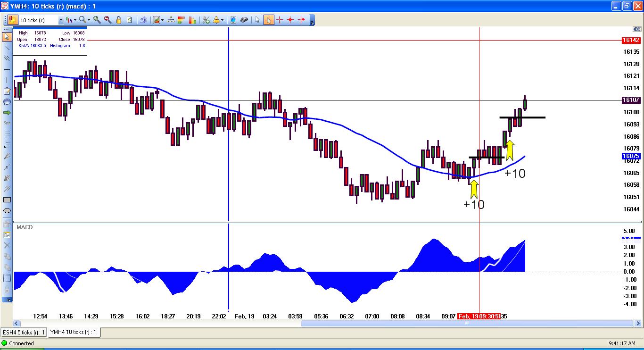
Task: Click the hierarchy tree icon in toolbar
Action: point(171,20)
